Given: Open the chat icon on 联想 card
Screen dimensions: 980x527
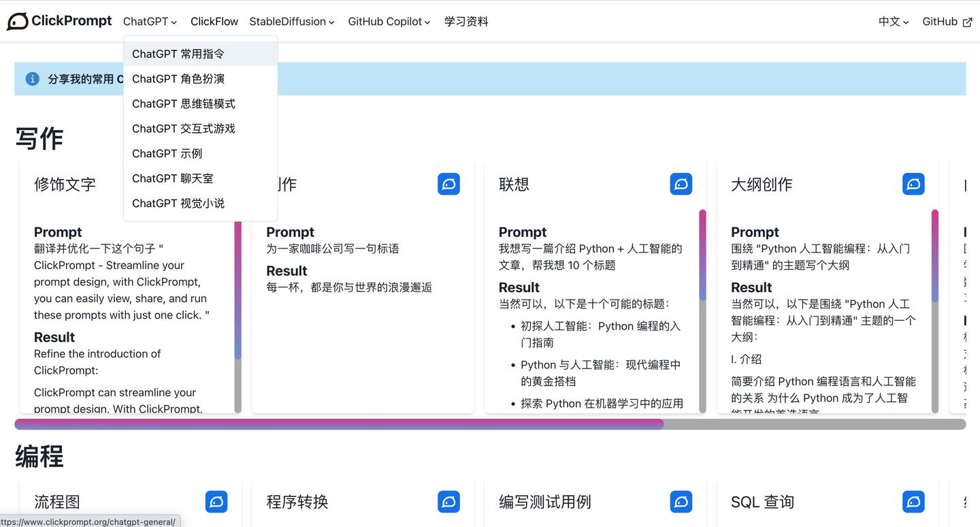Looking at the screenshot, I should click(x=681, y=183).
